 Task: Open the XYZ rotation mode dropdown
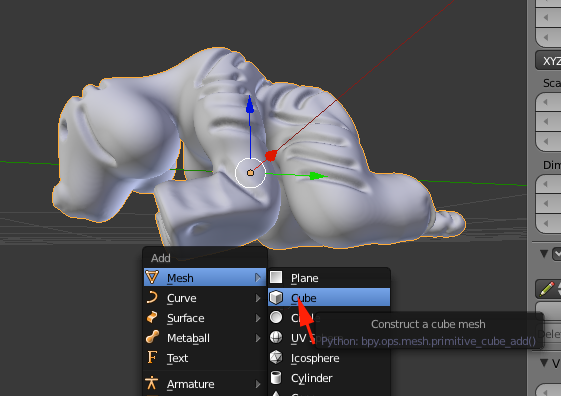[x=548, y=61]
